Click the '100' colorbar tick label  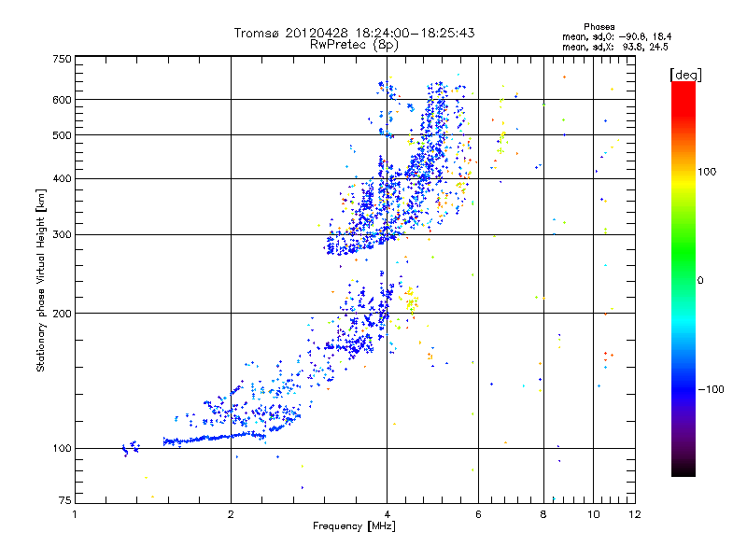[707, 172]
